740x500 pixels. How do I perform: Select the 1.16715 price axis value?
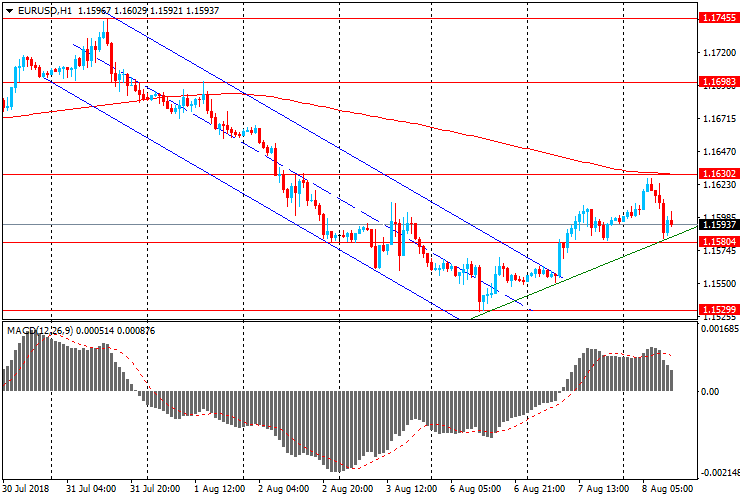pos(719,119)
